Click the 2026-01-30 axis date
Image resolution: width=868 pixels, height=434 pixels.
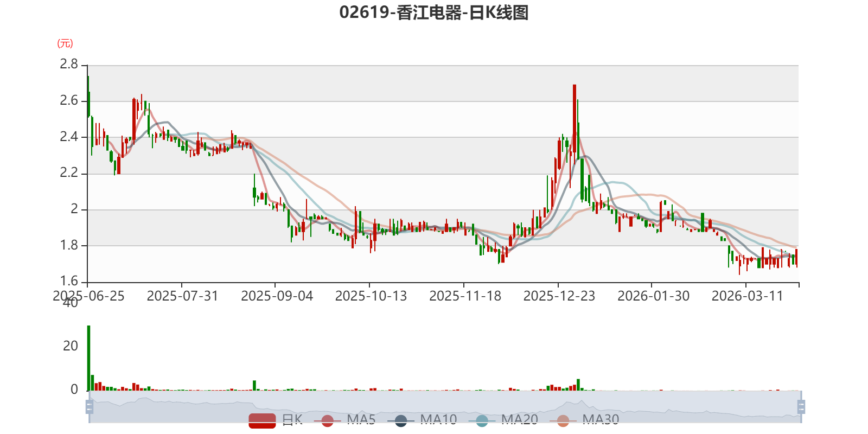click(x=653, y=296)
